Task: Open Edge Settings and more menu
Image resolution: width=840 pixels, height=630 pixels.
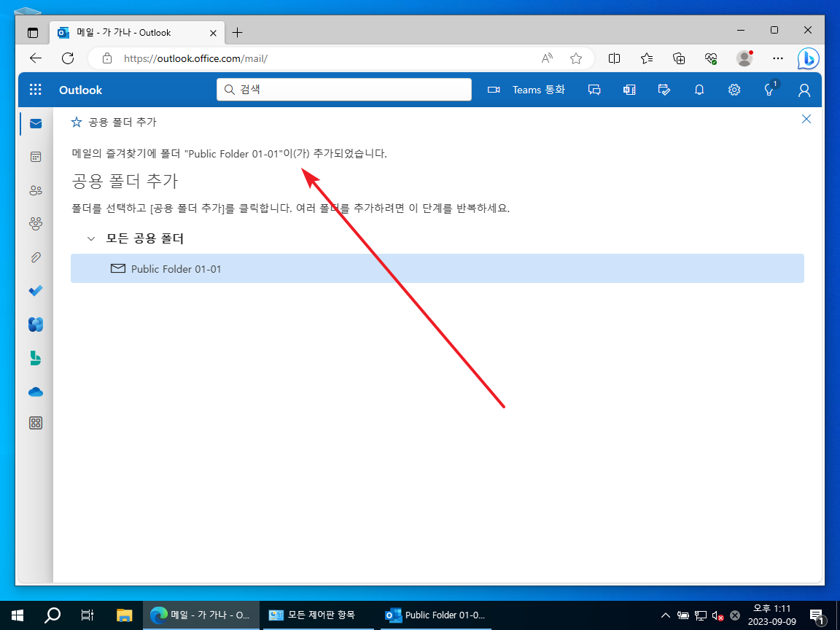Action: [778, 58]
